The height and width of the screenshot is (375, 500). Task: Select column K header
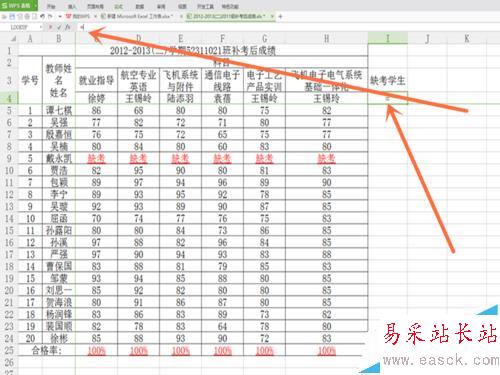(x=467, y=39)
